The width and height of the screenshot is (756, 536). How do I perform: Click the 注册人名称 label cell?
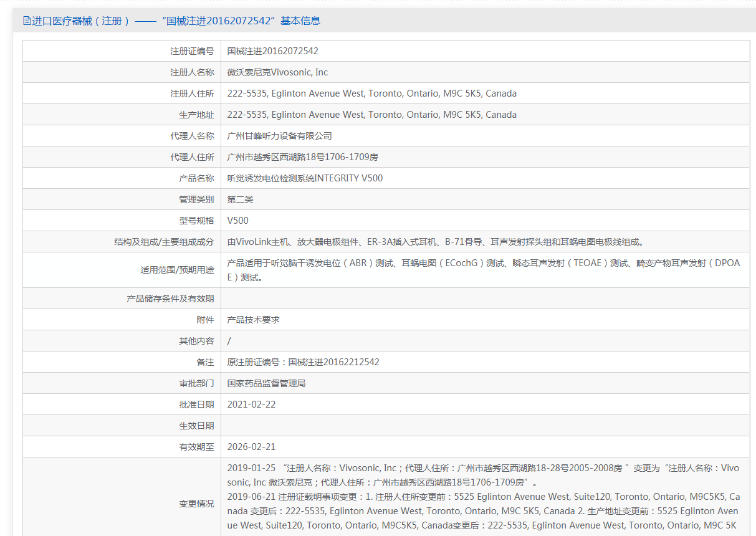click(193, 72)
